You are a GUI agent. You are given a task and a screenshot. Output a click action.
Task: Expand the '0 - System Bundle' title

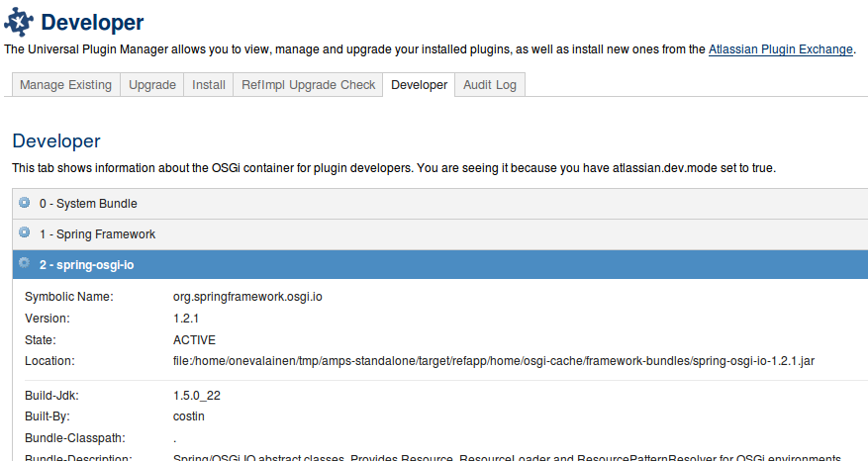click(x=88, y=204)
